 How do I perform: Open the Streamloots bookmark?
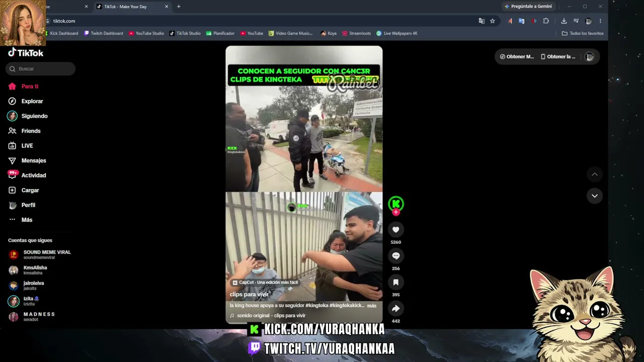[356, 33]
